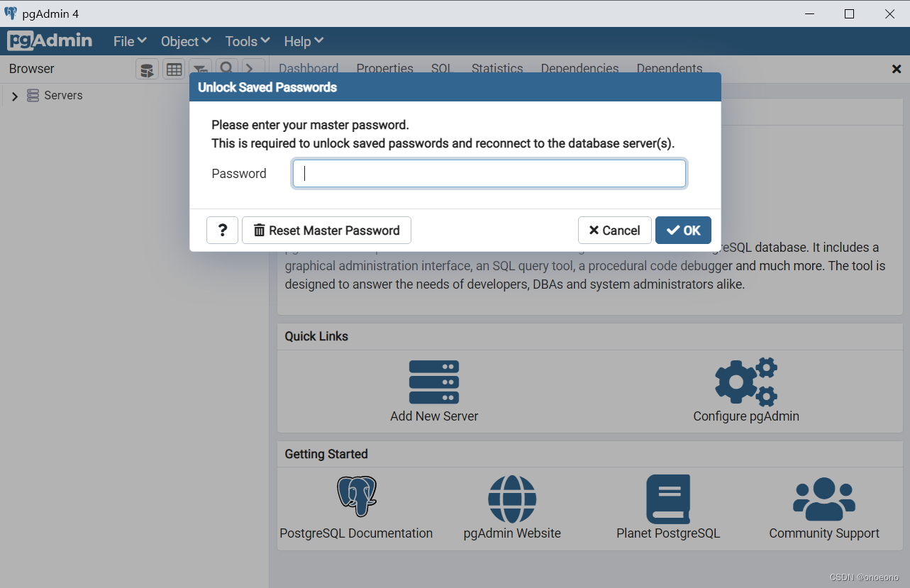
Task: Click the Password field label
Action: [239, 174]
